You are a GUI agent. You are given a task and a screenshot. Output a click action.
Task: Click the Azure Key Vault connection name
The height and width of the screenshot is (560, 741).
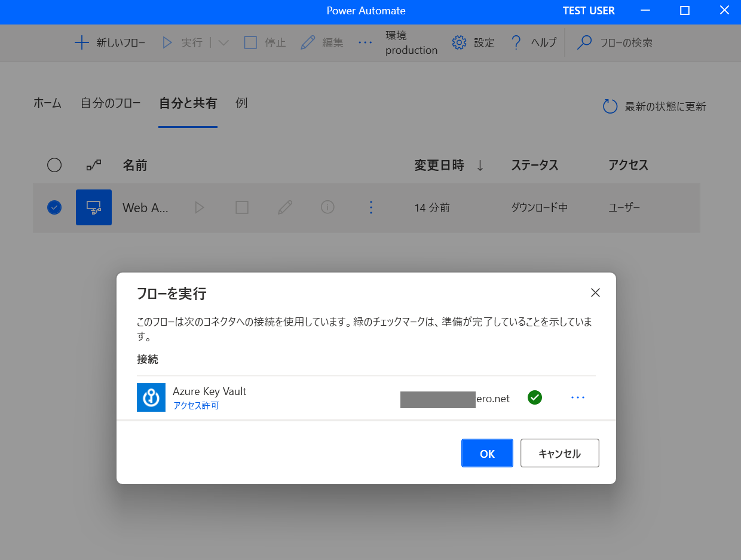tap(210, 391)
